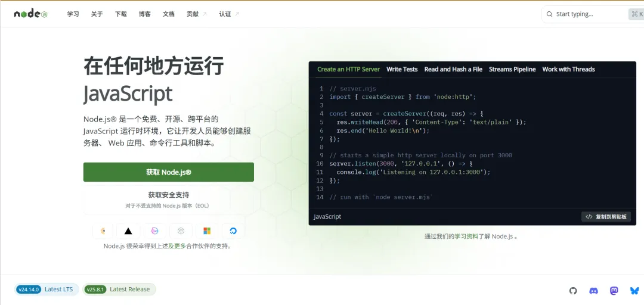
Task: Copy code with 复制到剪贴板 button
Action: 606,217
